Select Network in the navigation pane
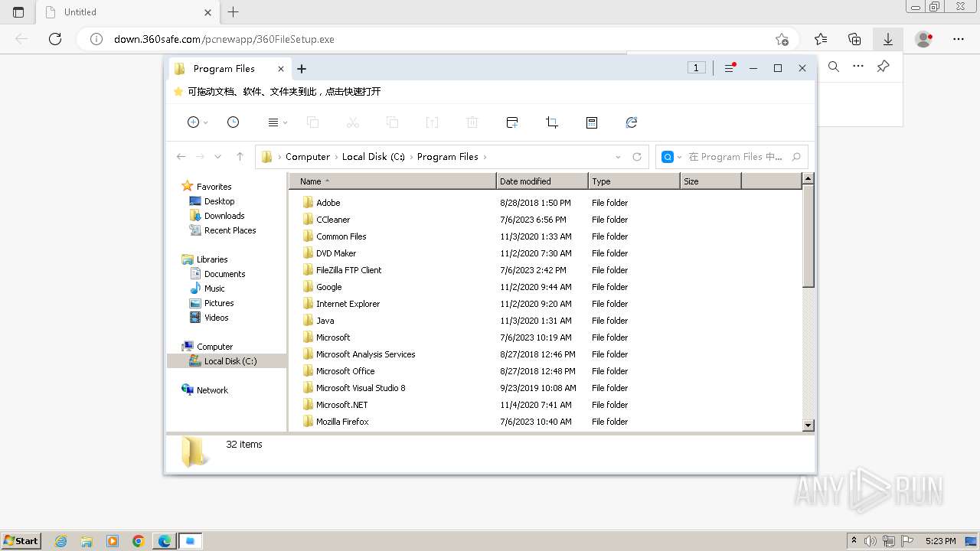The width and height of the screenshot is (980, 551). pos(212,390)
